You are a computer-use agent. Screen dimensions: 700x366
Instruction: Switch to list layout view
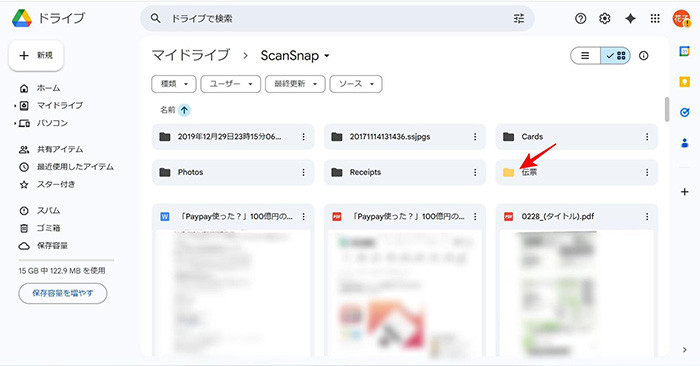(585, 56)
